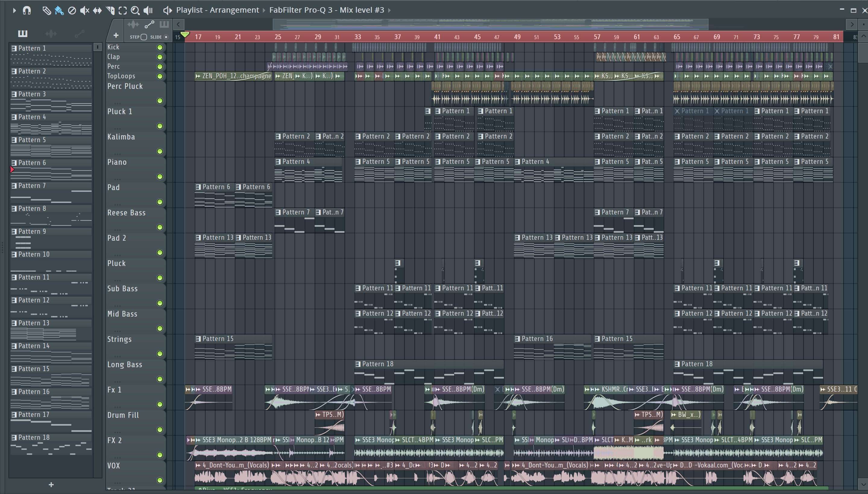Select the Mute tool

point(84,11)
